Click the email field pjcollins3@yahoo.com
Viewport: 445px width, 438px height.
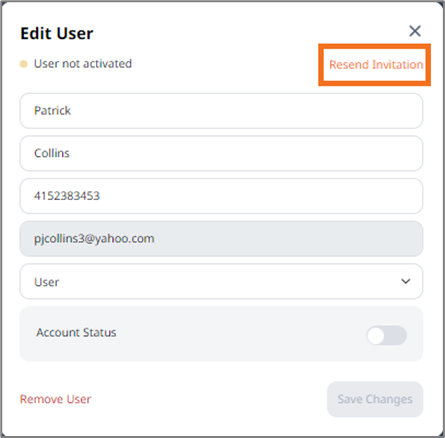tap(221, 239)
